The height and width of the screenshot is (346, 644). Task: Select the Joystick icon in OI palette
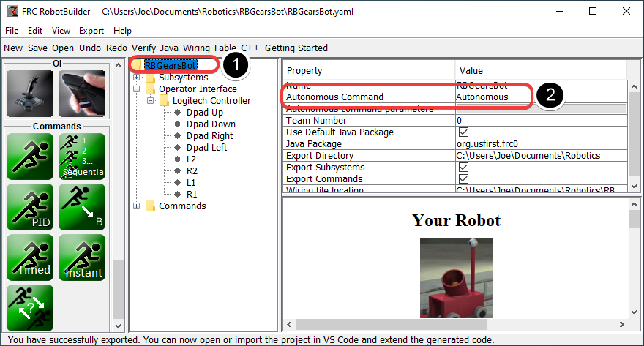(30, 94)
